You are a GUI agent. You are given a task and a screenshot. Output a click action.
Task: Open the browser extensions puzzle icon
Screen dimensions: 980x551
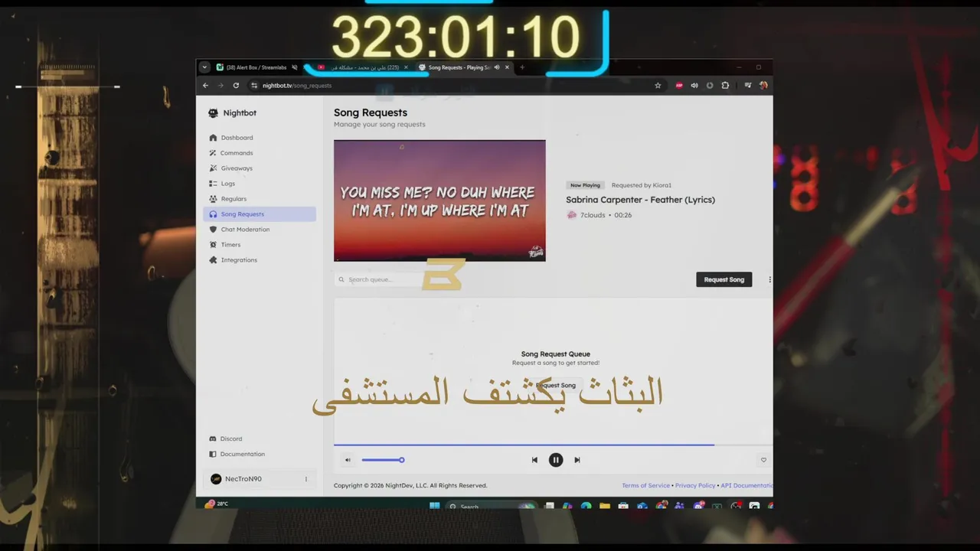pyautogui.click(x=725, y=86)
